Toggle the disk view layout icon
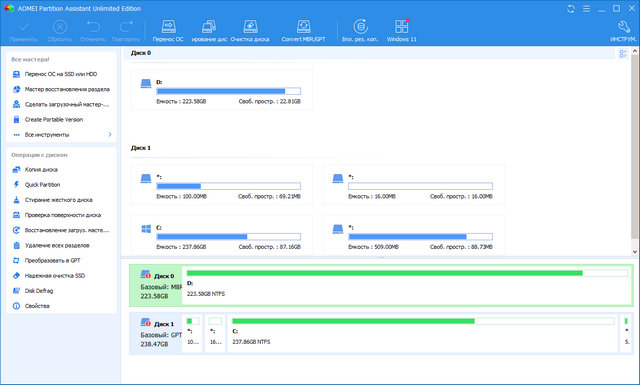Screen dimensions: 640x385 coord(623,53)
